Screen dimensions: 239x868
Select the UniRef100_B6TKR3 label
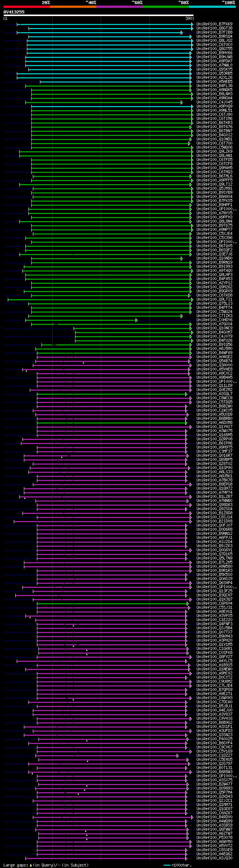pyautogui.click(x=214, y=123)
